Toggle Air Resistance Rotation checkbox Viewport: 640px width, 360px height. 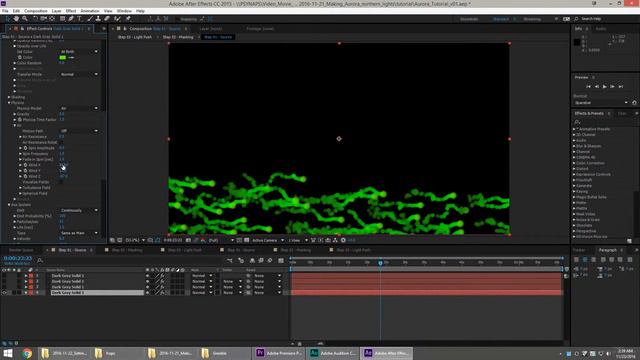pos(61,142)
